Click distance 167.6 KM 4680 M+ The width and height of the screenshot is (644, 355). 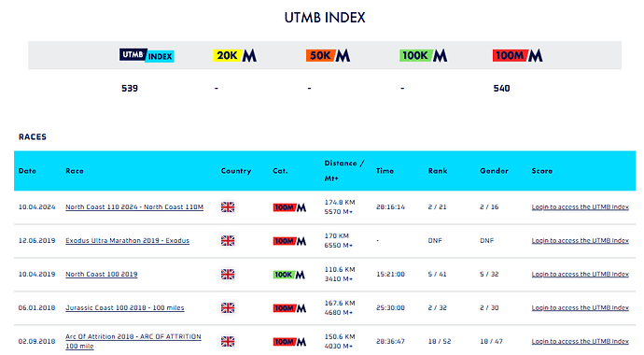tap(340, 307)
